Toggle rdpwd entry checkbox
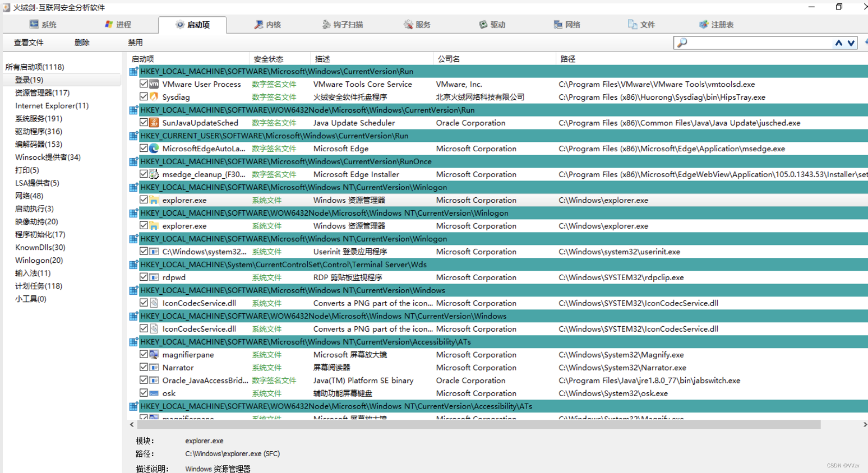Viewport: 868px width, 473px height. [x=144, y=277]
